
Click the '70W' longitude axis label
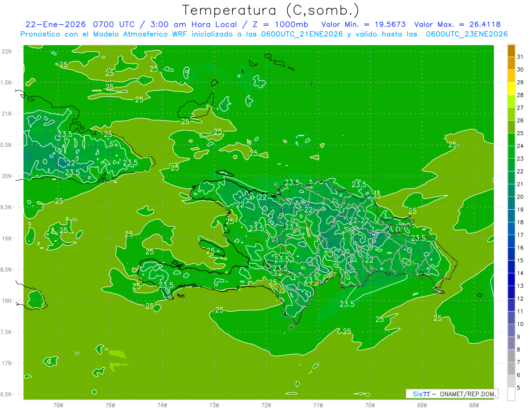pyautogui.click(x=370, y=405)
